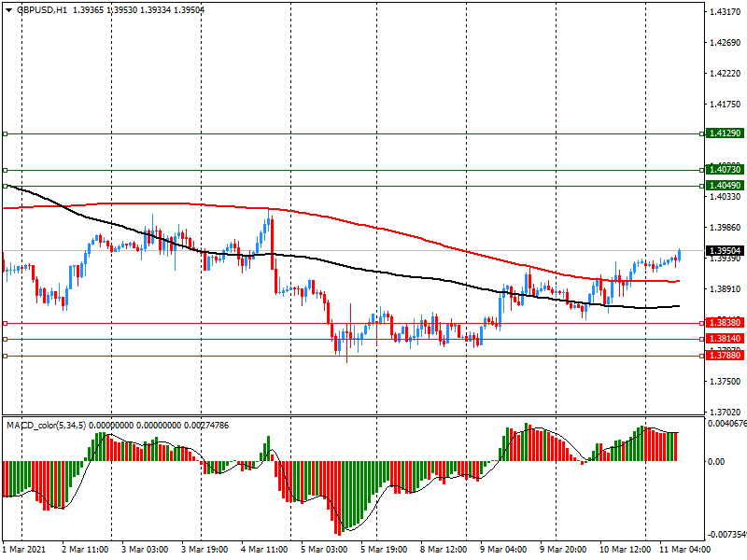The image size is (747, 560).
Task: Click the left-end handle of the 1.41290 line
Action: coord(6,133)
